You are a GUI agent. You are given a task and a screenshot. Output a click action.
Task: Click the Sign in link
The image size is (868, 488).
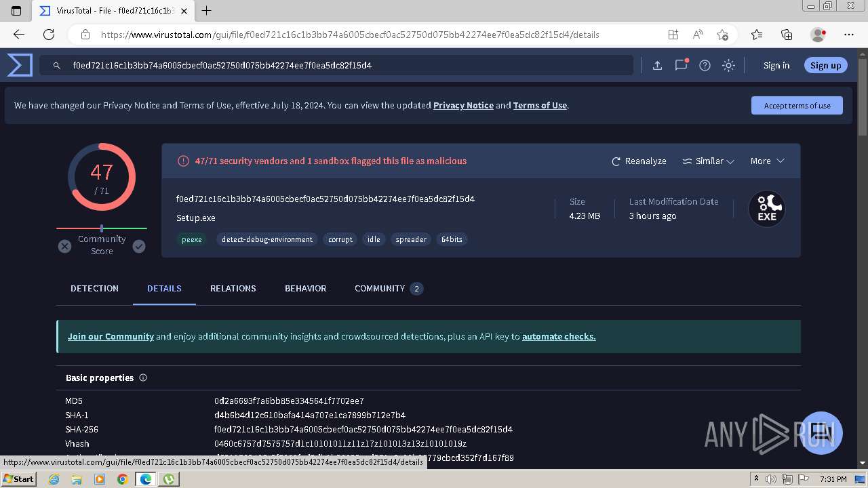click(776, 66)
